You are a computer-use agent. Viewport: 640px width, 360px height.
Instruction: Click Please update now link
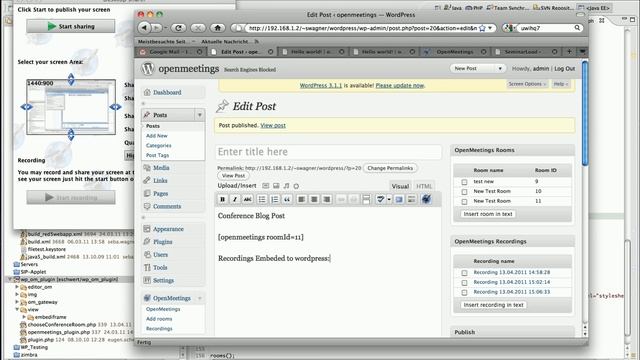(x=400, y=86)
